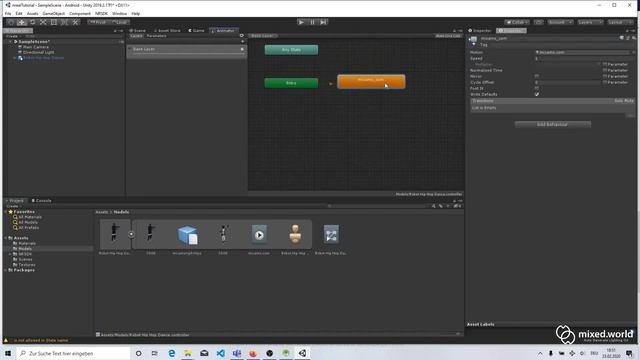Select the Textures folder in Project
This screenshot has height=360, width=640.
point(24,265)
